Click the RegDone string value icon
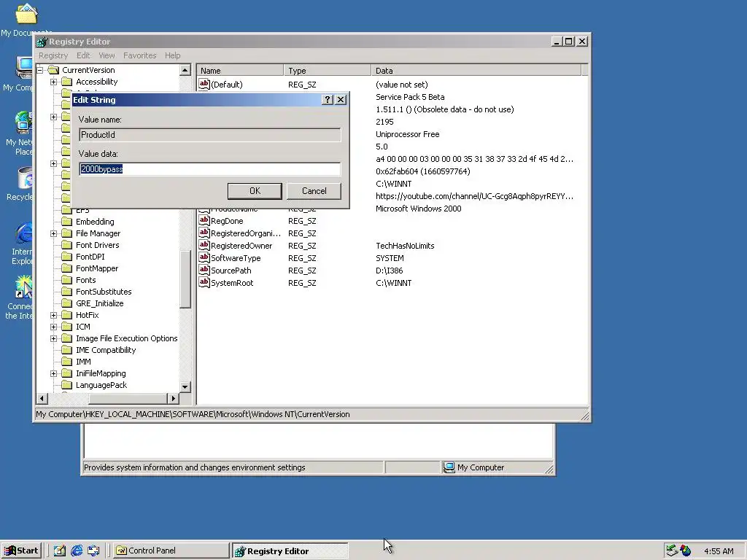This screenshot has width=747, height=560. coord(204,220)
